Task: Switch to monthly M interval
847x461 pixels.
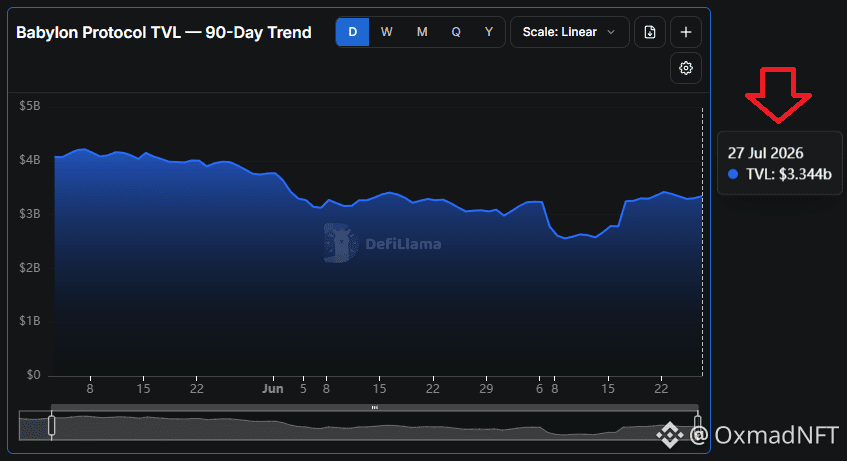Action: pyautogui.click(x=422, y=32)
